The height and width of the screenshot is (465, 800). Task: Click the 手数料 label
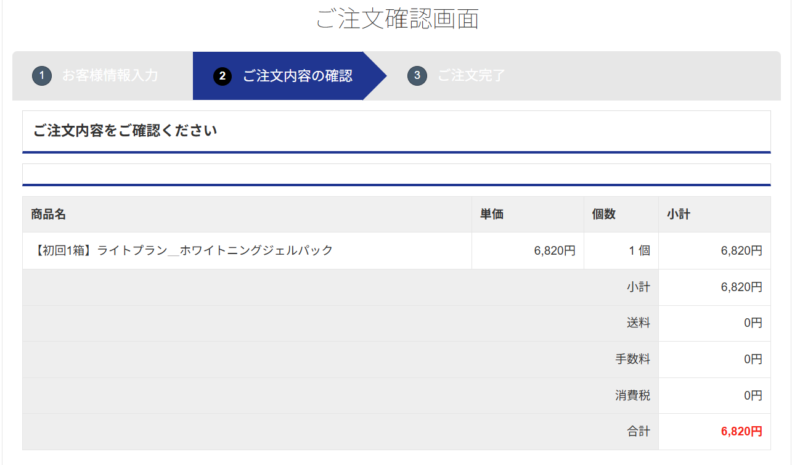point(633,359)
